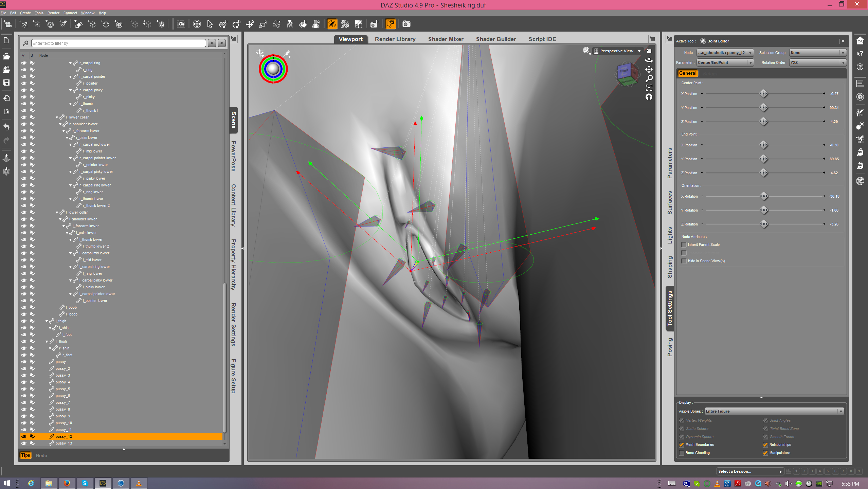Open the Visible Bones dropdown
868x489 pixels.
(x=774, y=411)
